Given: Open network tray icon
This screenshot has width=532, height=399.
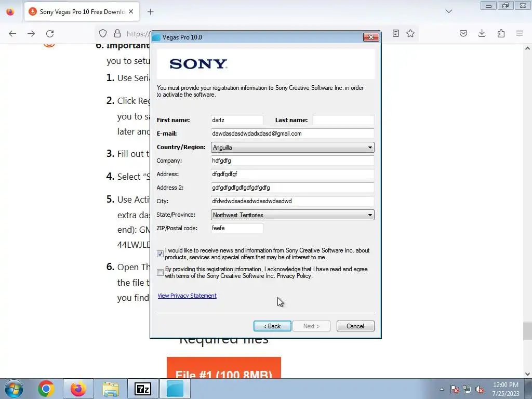Looking at the screenshot, I should (467, 389).
